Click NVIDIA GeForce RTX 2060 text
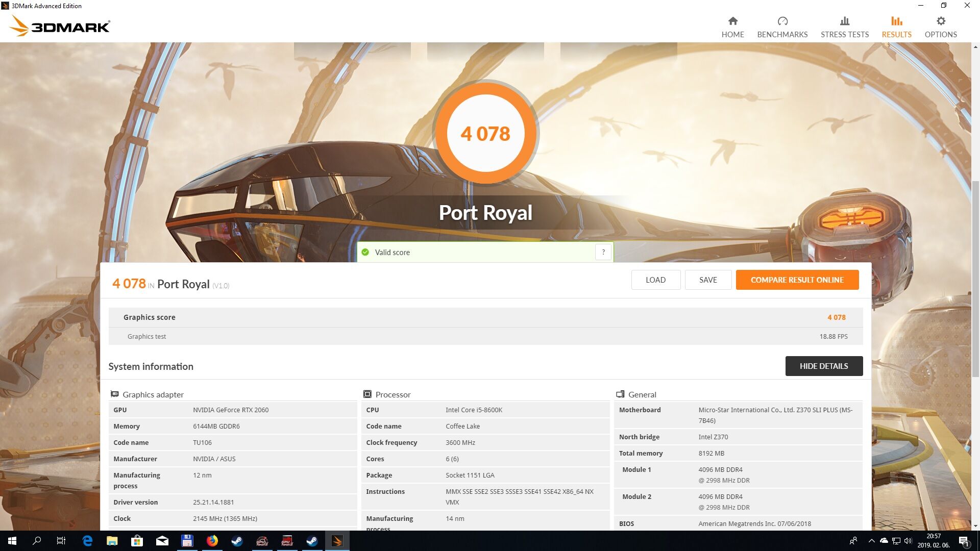 [x=231, y=410]
